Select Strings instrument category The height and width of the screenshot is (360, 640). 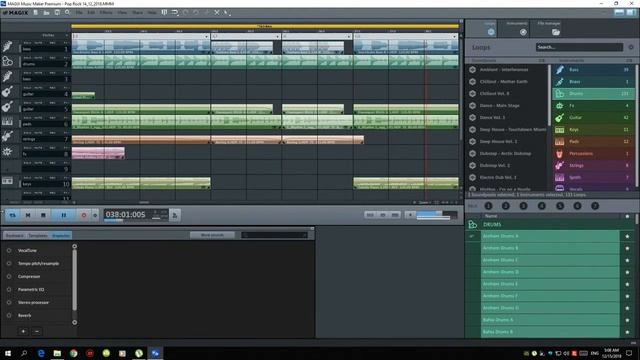click(593, 165)
